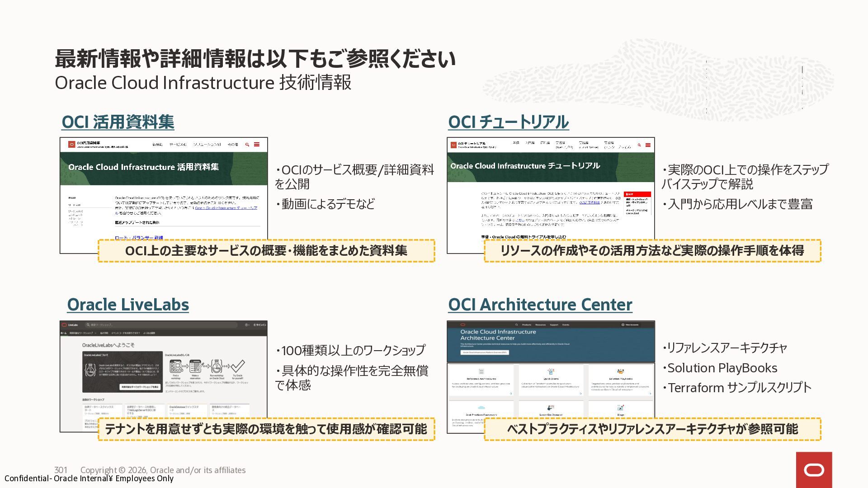Open hamburger menu in 活用資料集 site header

(257, 145)
